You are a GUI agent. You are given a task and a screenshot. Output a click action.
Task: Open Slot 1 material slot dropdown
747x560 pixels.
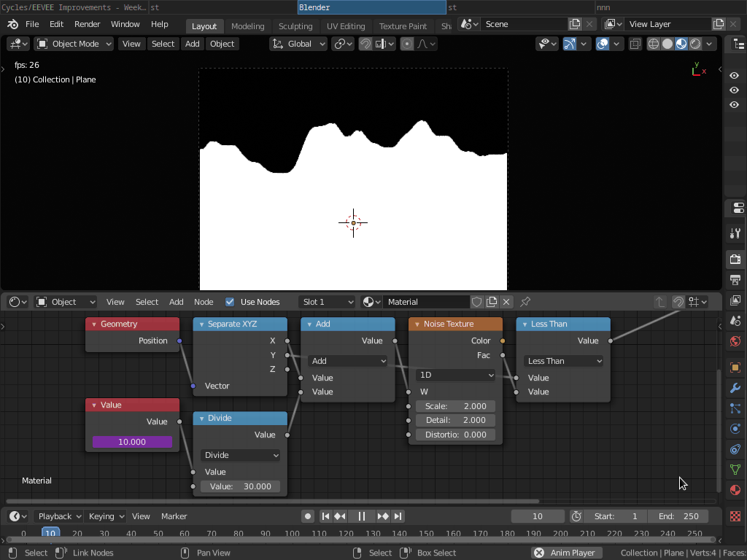coord(328,302)
